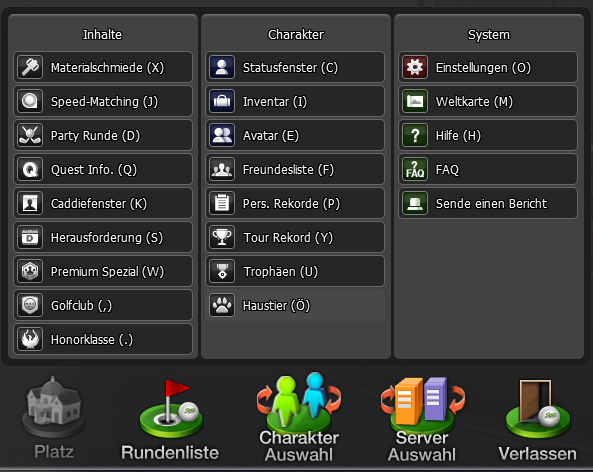Open Pers. Rekorde with the clipboard icon

pyautogui.click(x=222, y=203)
